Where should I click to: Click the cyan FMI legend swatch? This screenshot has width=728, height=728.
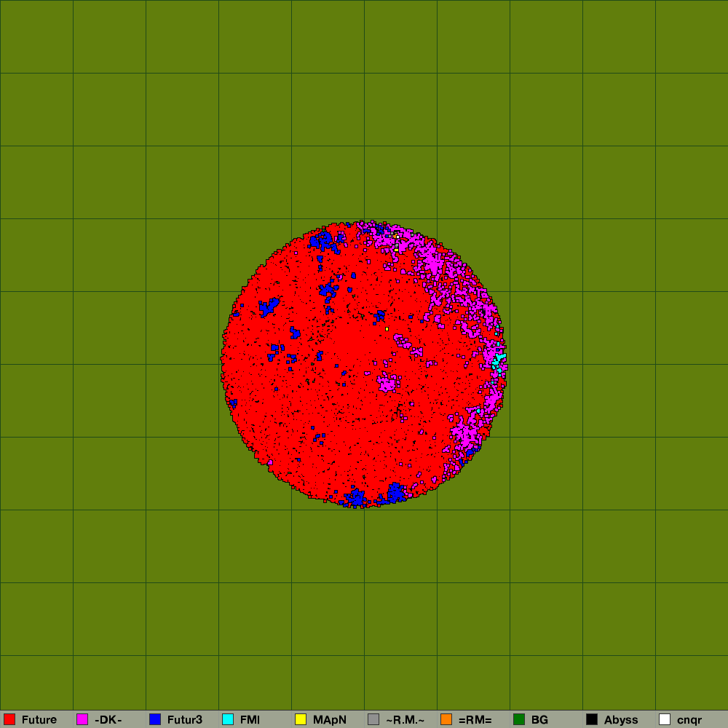coord(228,719)
